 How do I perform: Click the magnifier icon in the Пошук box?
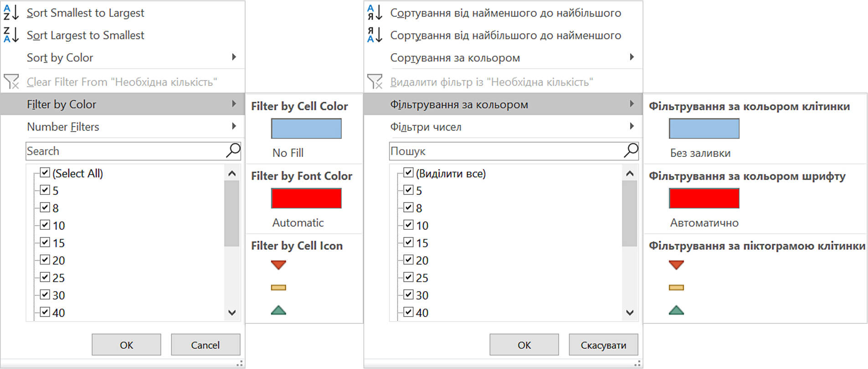[x=631, y=150]
